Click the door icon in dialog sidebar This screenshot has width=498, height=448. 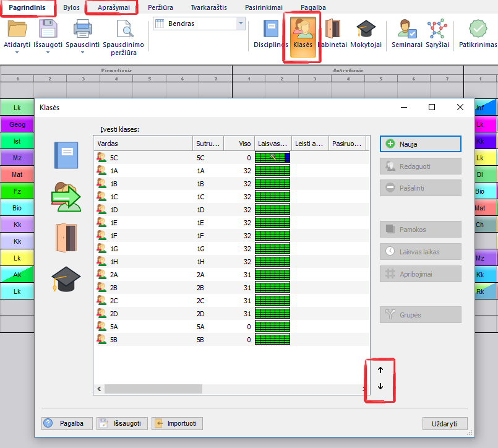(66, 238)
